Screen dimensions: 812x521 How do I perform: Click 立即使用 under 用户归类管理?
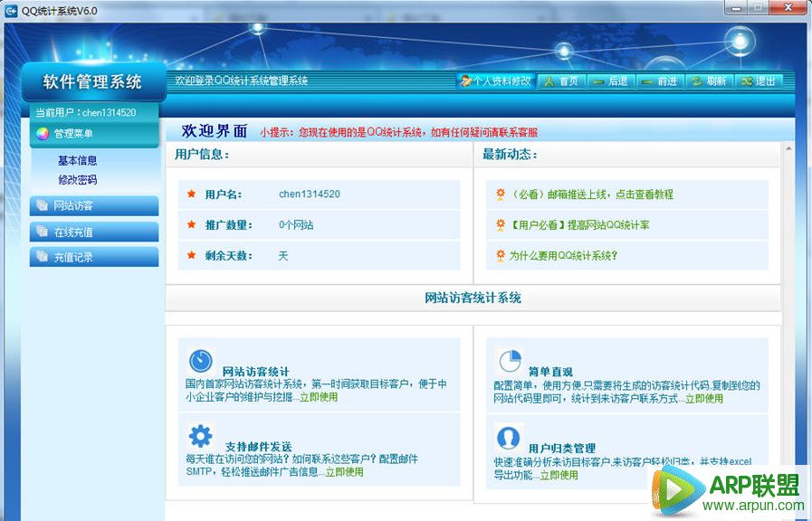click(559, 476)
